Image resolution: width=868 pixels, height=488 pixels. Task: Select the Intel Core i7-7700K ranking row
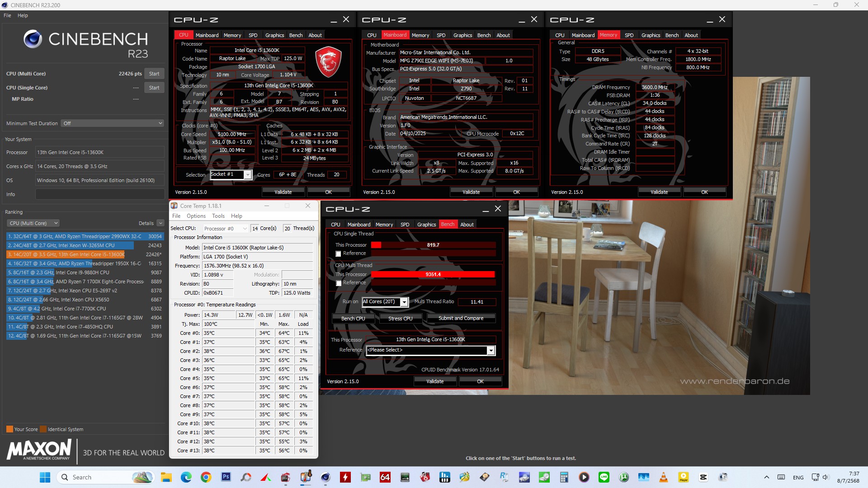click(x=85, y=309)
